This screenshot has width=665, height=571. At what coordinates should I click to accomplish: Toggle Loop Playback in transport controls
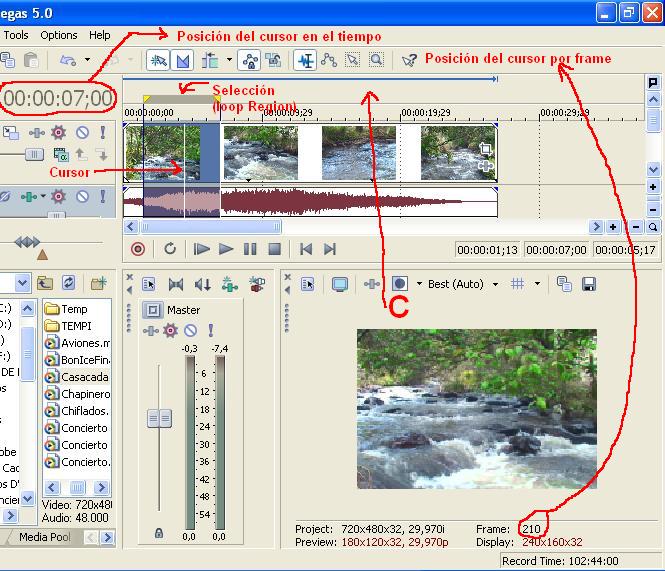[170, 249]
